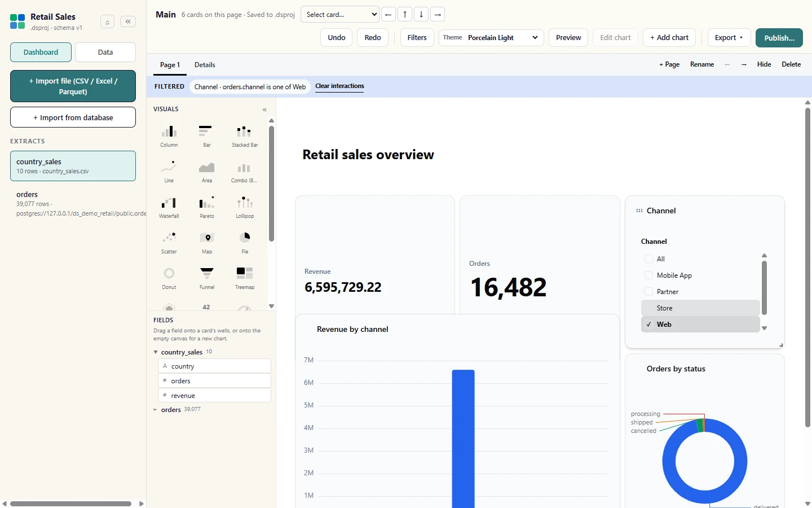Check the Store channel
The height and width of the screenshot is (508, 812).
click(648, 308)
